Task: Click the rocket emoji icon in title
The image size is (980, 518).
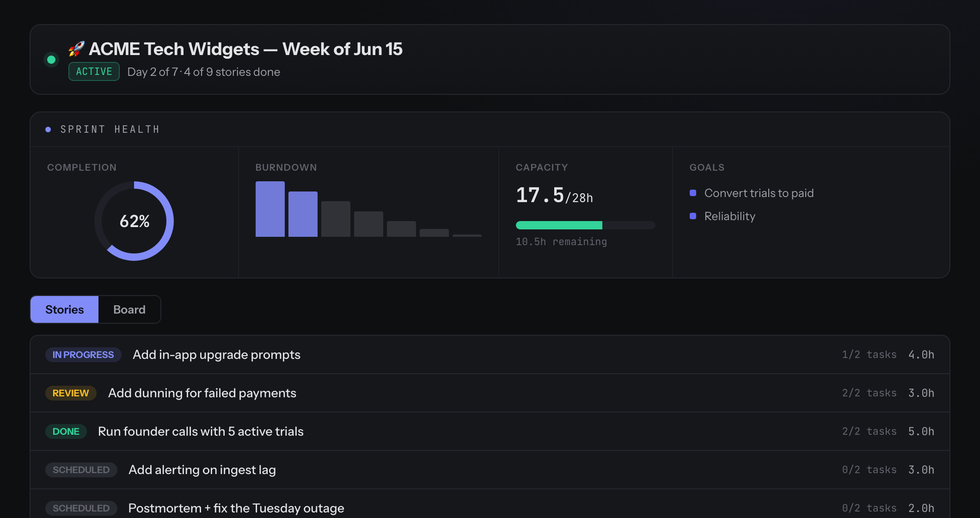Action: pos(76,49)
